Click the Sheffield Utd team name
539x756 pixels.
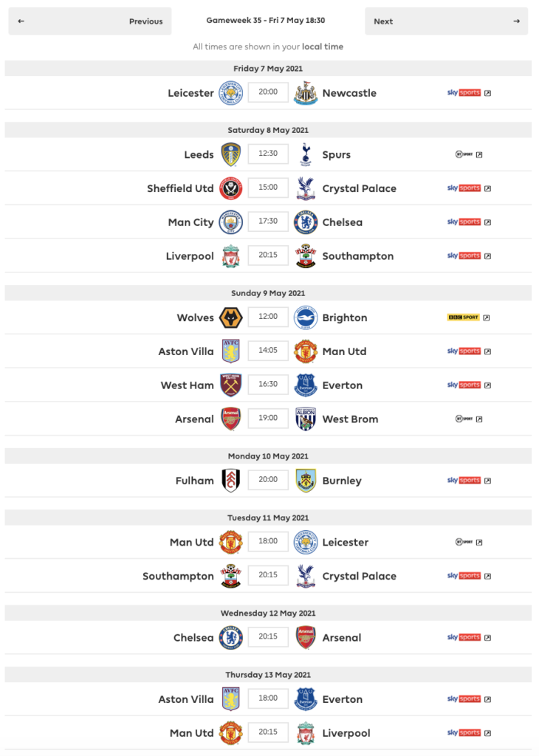tap(180, 188)
